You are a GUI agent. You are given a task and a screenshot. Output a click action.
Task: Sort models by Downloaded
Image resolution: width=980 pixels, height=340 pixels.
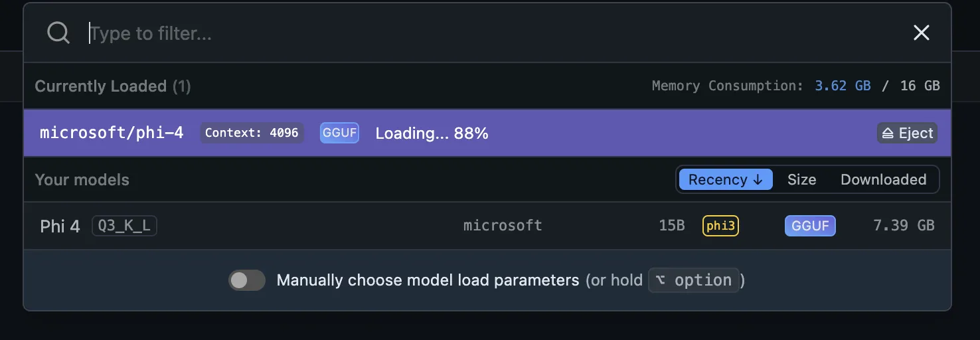pos(883,179)
